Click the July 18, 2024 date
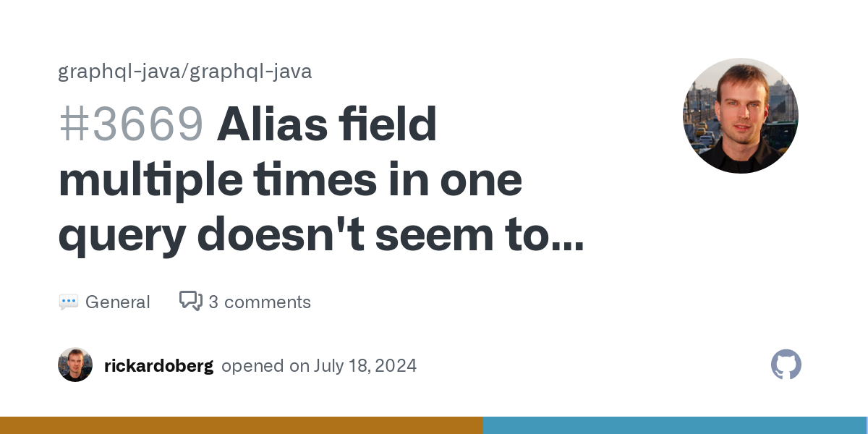 (x=365, y=366)
